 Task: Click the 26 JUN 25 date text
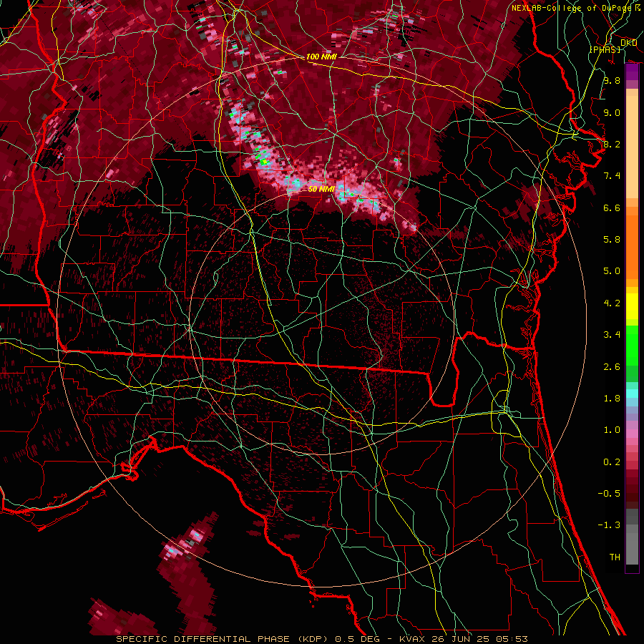460,639
